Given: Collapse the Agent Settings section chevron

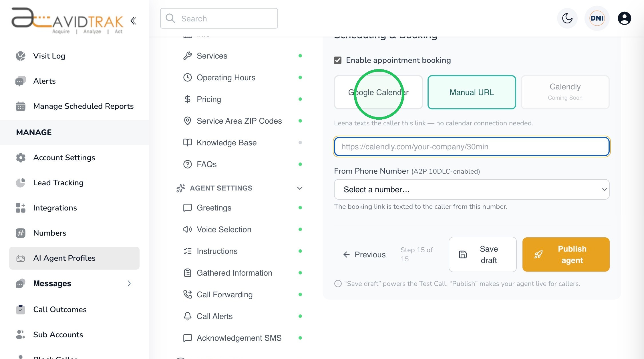Looking at the screenshot, I should (299, 188).
